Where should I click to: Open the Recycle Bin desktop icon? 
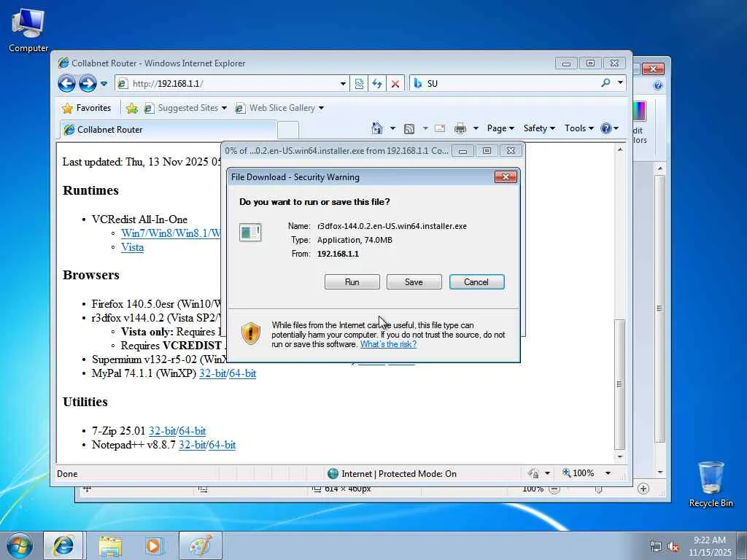point(711,484)
